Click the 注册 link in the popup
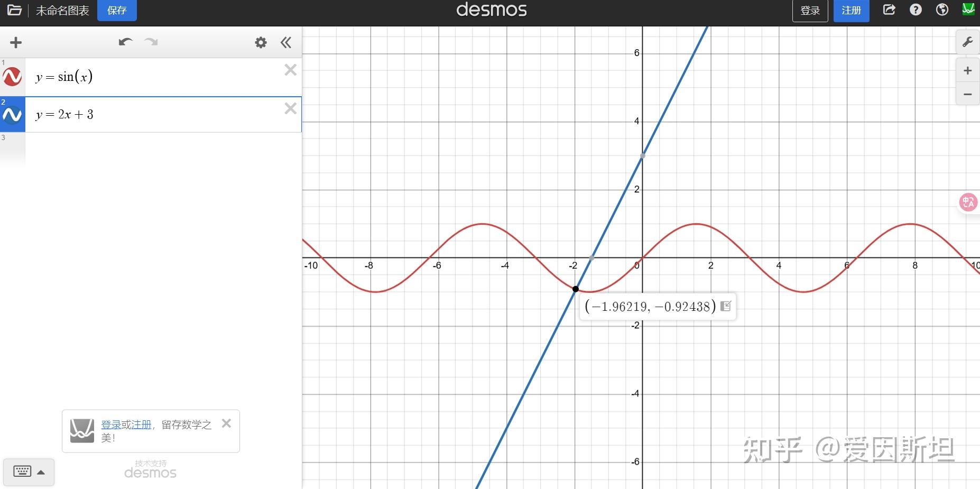 pos(141,425)
